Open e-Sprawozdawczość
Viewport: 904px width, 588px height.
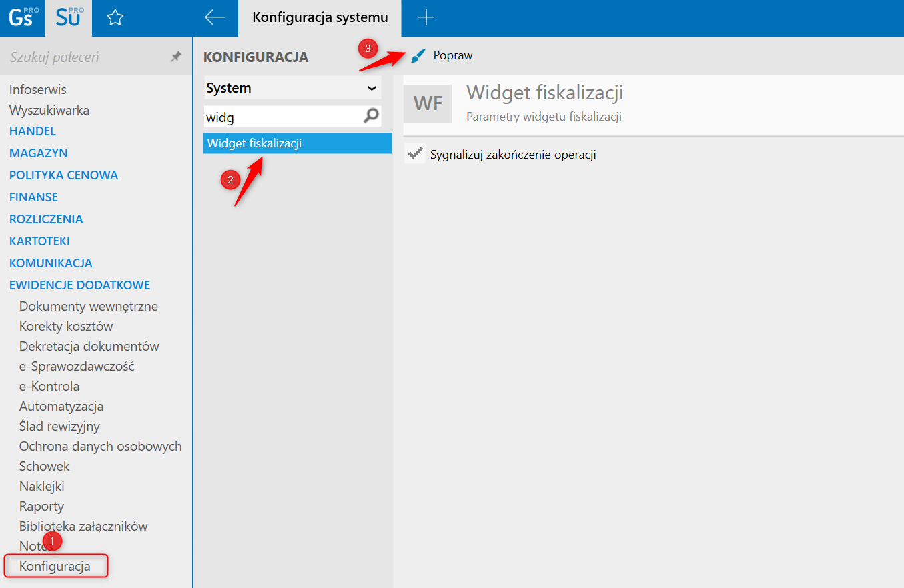77,367
